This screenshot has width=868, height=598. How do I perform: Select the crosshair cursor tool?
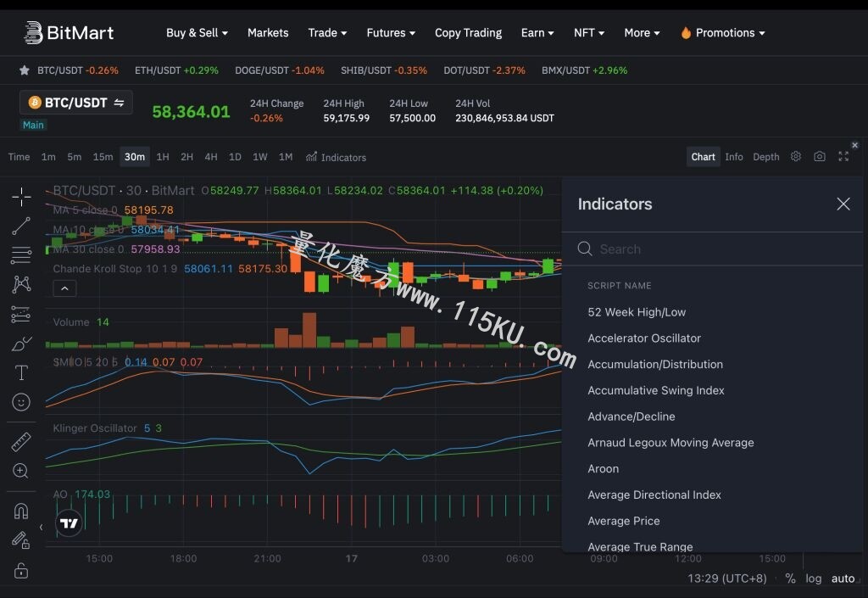tap(21, 197)
